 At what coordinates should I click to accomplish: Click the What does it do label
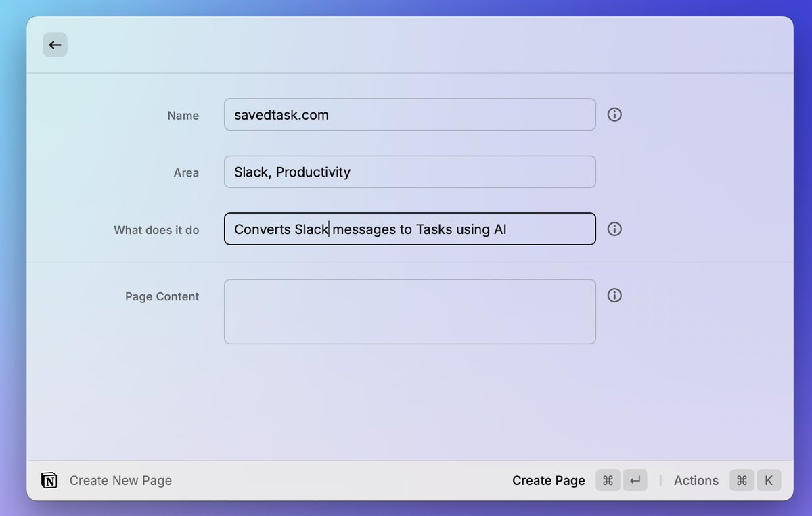[156, 230]
